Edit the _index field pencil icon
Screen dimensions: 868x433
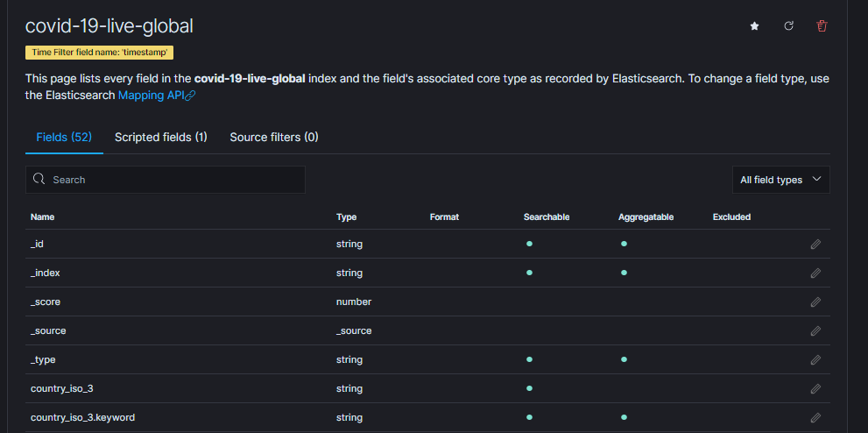pos(815,273)
